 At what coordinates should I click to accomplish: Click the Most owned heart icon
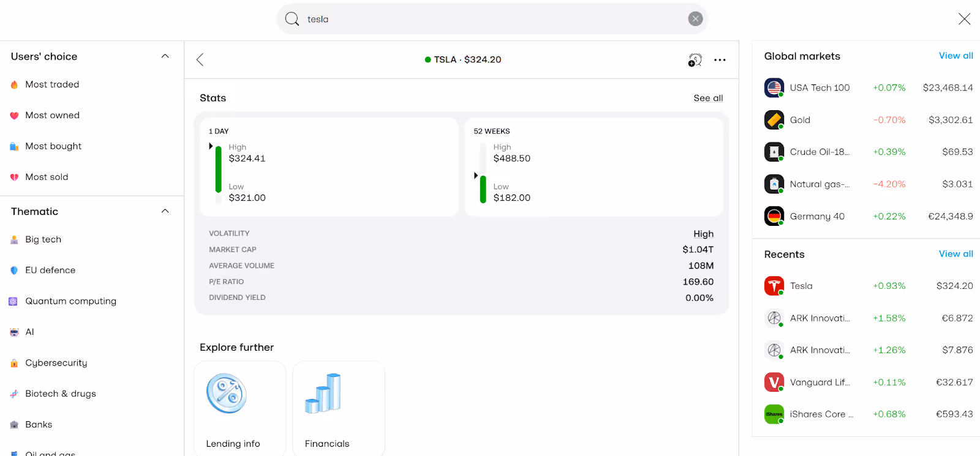(x=14, y=115)
